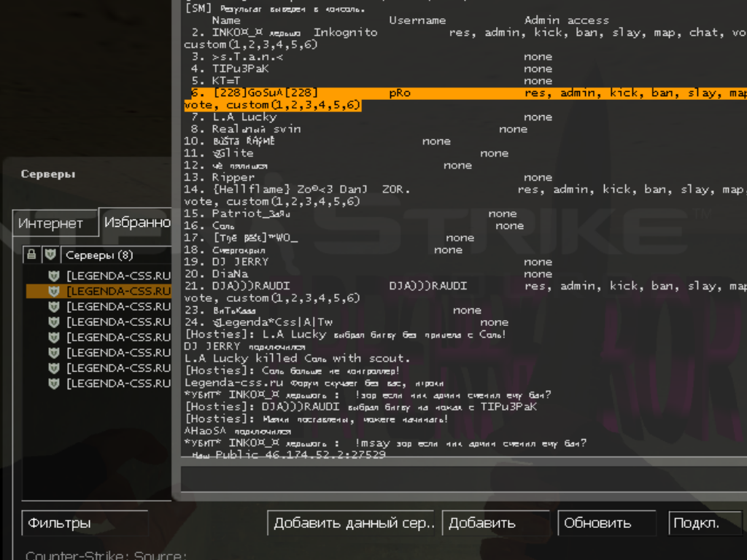Focus the console command input field
The image size is (747, 560).
pos(463,478)
